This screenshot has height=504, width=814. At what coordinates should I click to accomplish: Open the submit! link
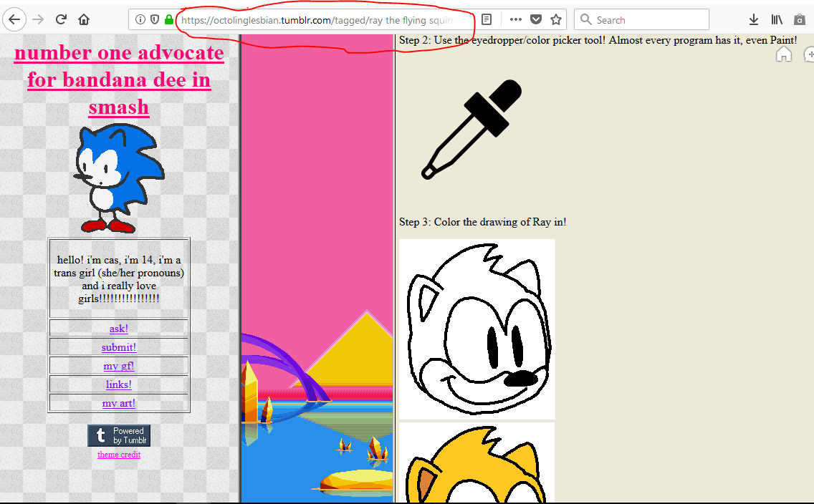tap(119, 347)
